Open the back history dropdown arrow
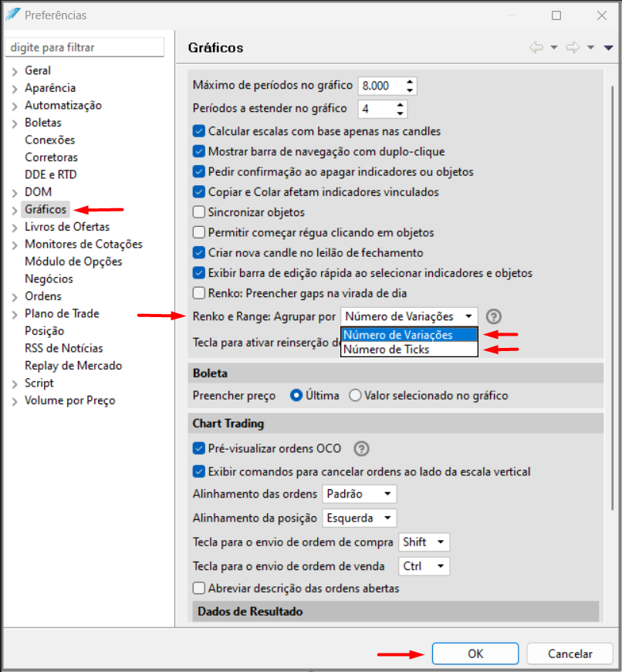 pos(554,47)
